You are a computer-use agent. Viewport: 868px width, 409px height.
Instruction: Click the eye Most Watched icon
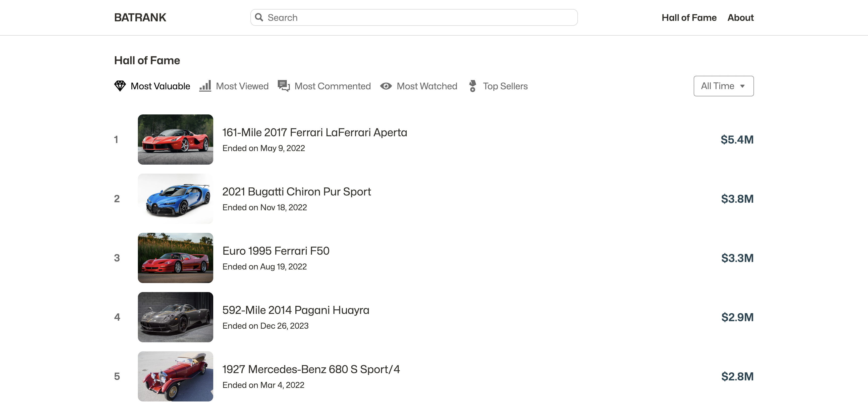click(386, 86)
